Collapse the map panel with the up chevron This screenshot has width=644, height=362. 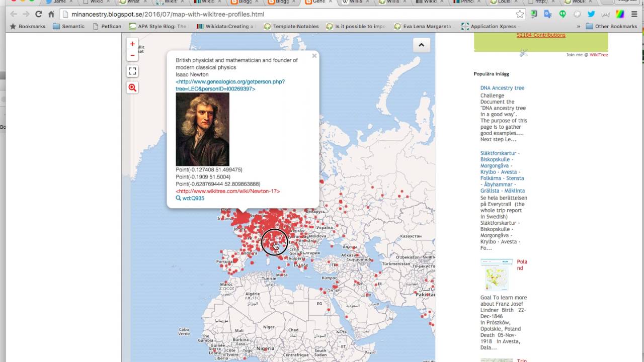coord(422,45)
